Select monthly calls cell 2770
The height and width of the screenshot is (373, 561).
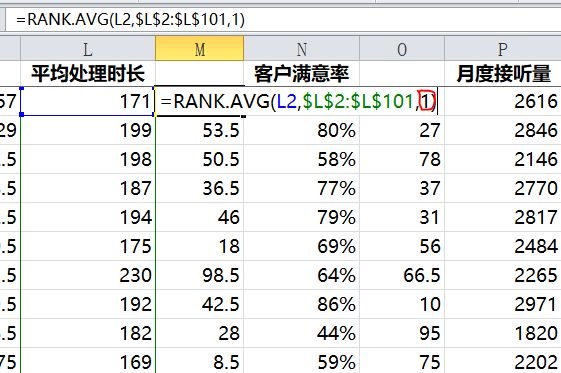pos(503,188)
